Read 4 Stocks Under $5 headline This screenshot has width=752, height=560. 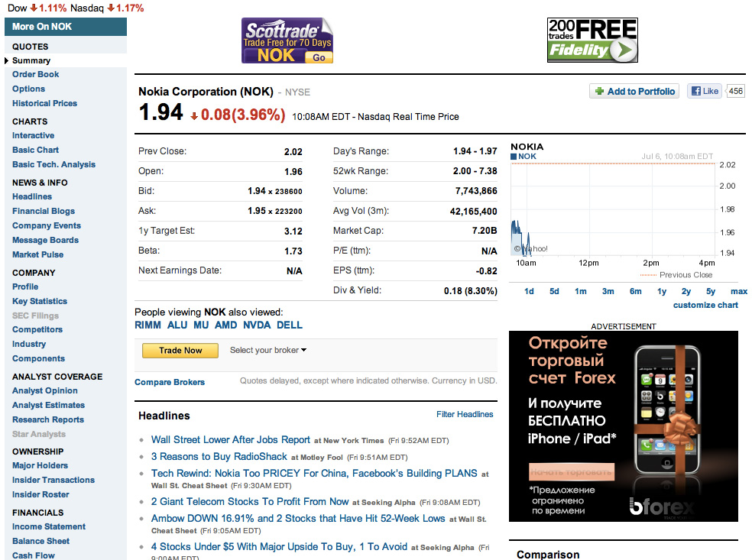(279, 546)
